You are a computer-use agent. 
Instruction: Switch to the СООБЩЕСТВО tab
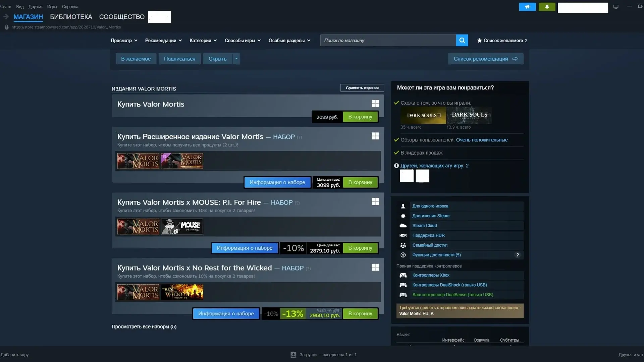point(122,17)
